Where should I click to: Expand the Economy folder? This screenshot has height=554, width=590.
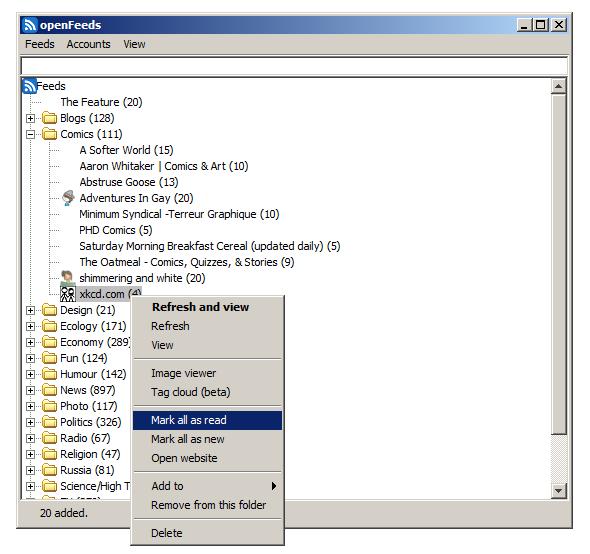30,342
